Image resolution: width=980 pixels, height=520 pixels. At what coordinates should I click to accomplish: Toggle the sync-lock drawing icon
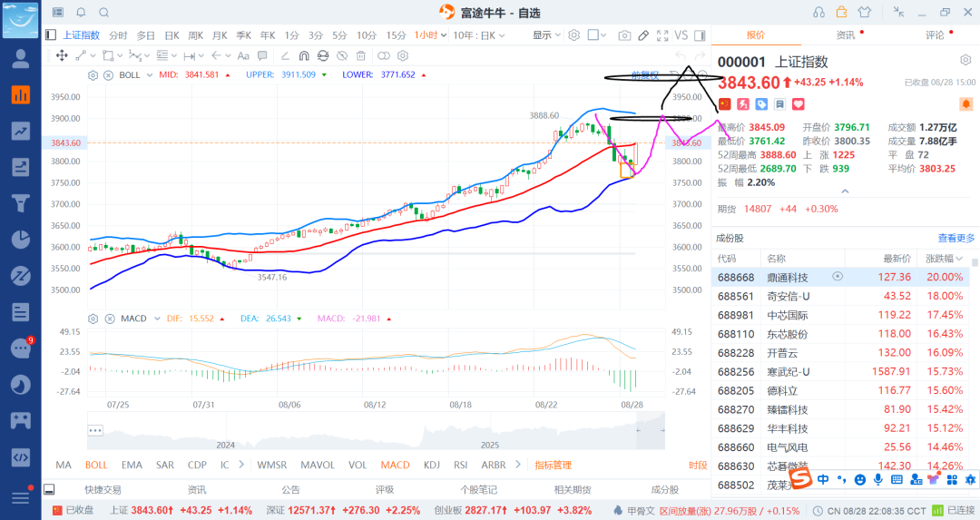pyautogui.click(x=322, y=55)
